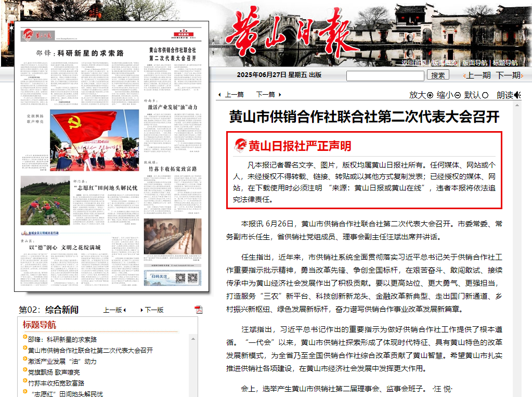Click the arrow before 下一版
Viewport: 532px width, 397px height.
tap(141, 310)
